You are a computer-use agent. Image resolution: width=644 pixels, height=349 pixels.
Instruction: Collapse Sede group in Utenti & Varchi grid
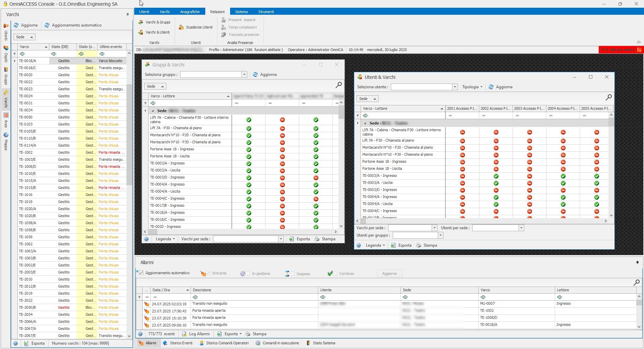pos(365,123)
